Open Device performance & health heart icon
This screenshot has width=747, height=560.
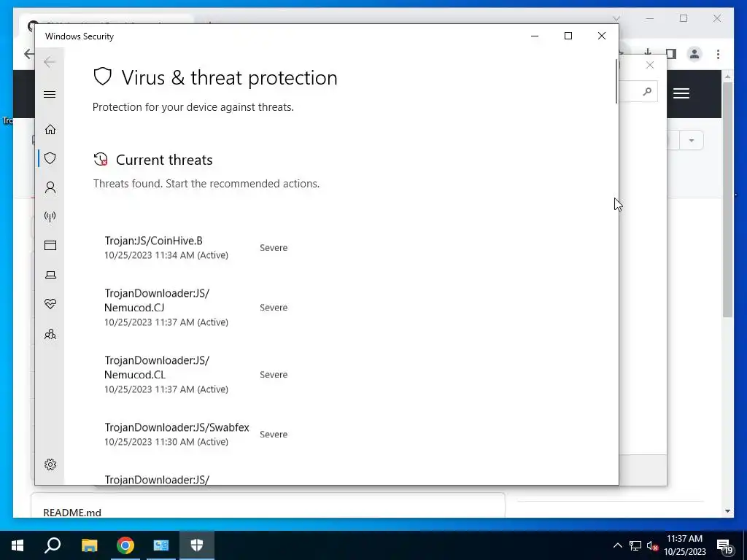50,304
